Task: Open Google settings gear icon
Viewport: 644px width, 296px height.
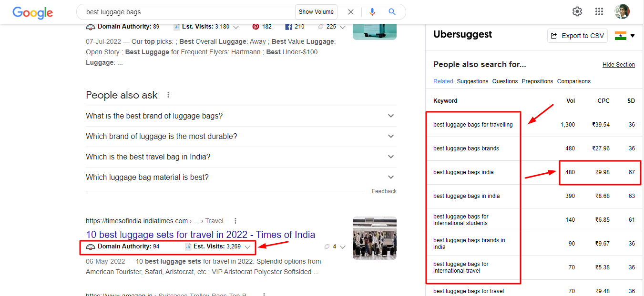Action: coord(577,11)
